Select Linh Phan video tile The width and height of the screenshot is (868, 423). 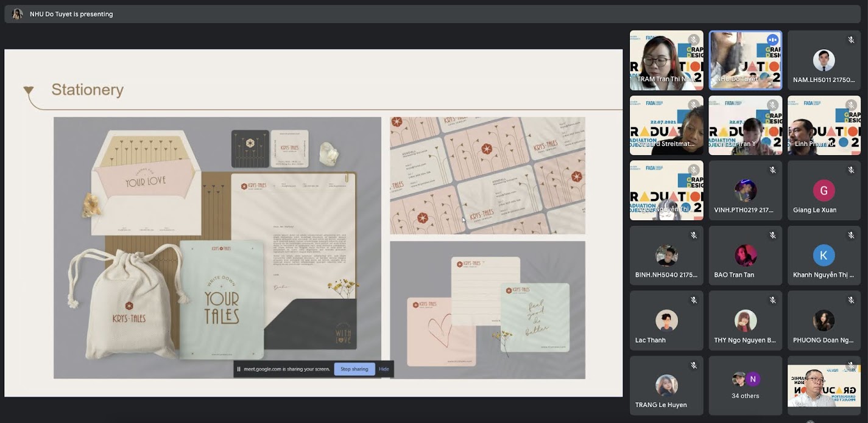pos(824,125)
